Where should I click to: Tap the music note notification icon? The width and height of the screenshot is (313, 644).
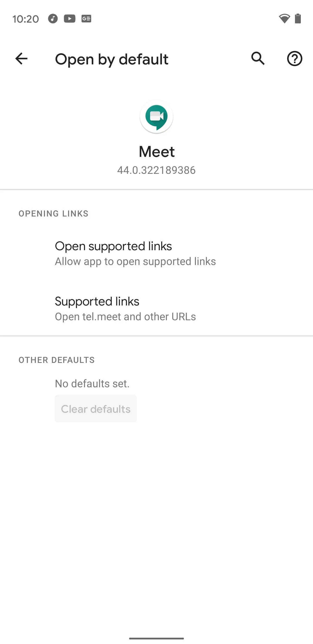[53, 18]
